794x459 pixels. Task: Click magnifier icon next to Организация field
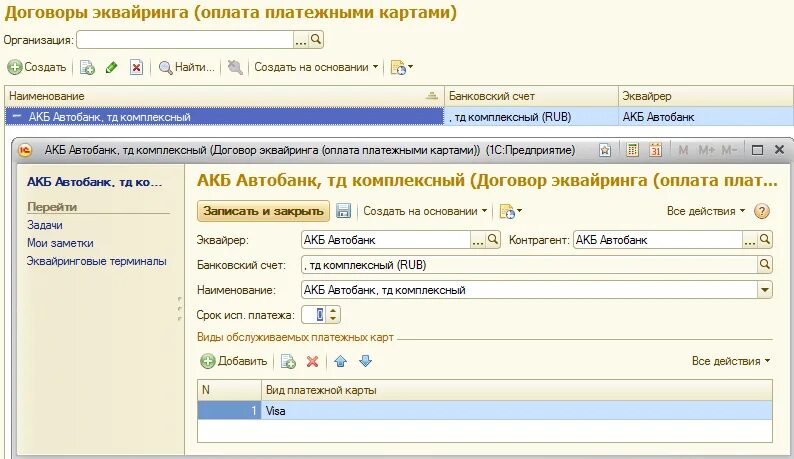[x=316, y=40]
